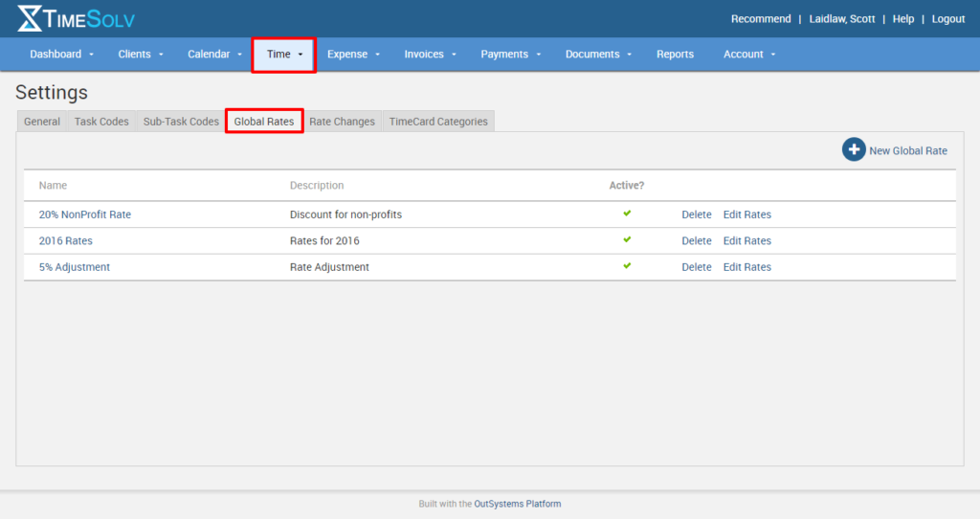
Task: Open the Clients dropdown menu
Action: (141, 55)
